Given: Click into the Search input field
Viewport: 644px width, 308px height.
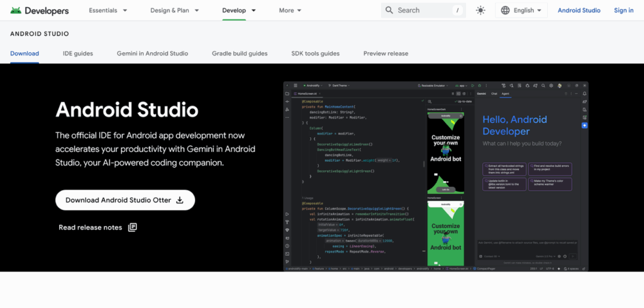Looking at the screenshot, I should pyautogui.click(x=423, y=10).
